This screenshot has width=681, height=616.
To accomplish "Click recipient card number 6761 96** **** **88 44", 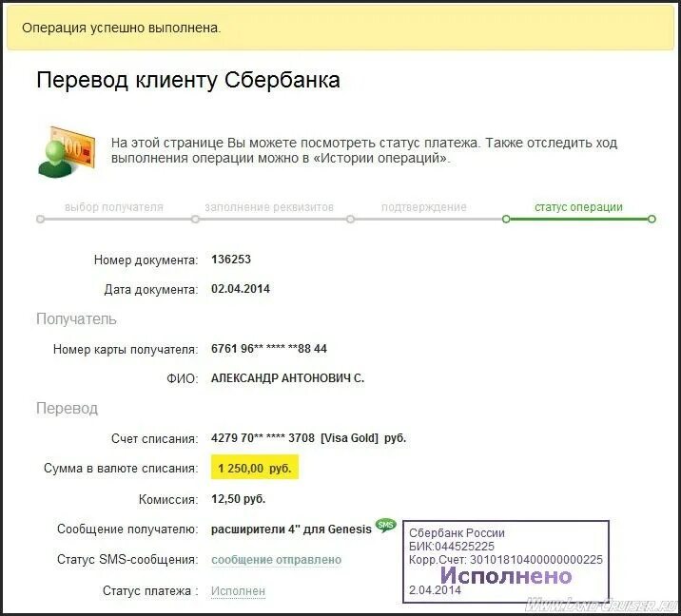I will 269,349.
